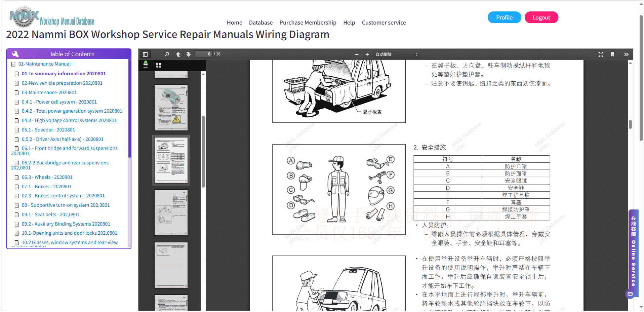
Task: Click the page number input field
Action: pyautogui.click(x=204, y=54)
